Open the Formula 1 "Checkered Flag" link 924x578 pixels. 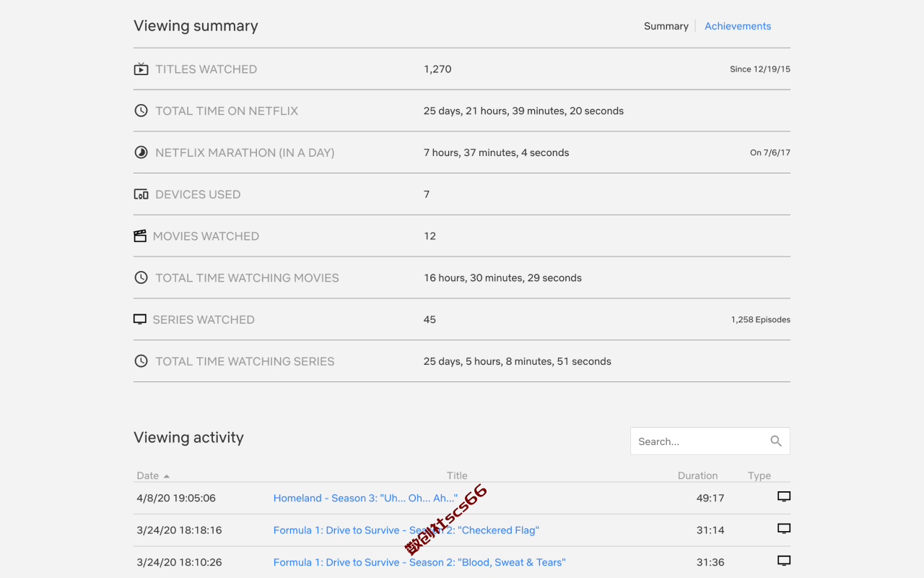pyautogui.click(x=406, y=530)
